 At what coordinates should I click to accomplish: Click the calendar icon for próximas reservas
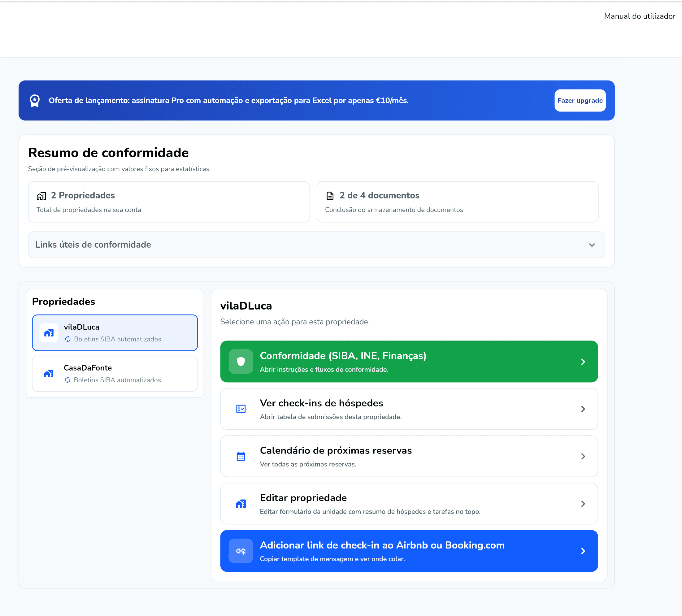(241, 456)
